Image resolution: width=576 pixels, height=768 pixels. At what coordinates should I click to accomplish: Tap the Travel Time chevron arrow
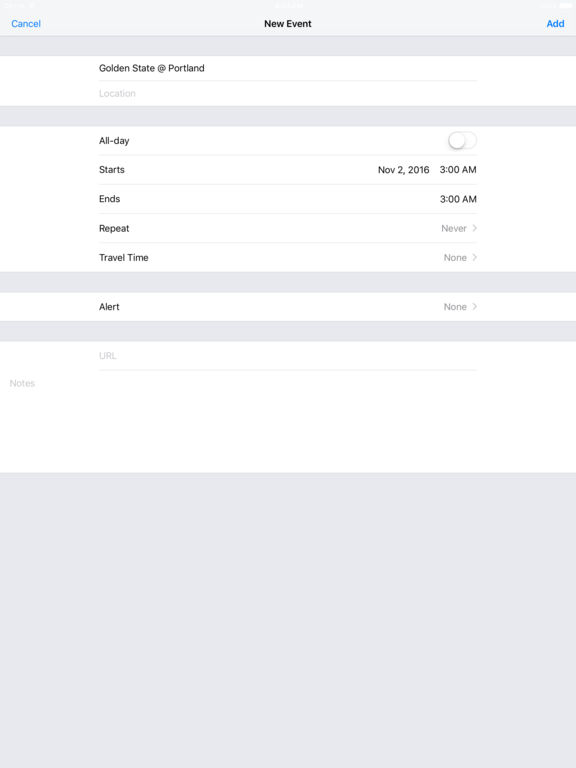pyautogui.click(x=474, y=258)
